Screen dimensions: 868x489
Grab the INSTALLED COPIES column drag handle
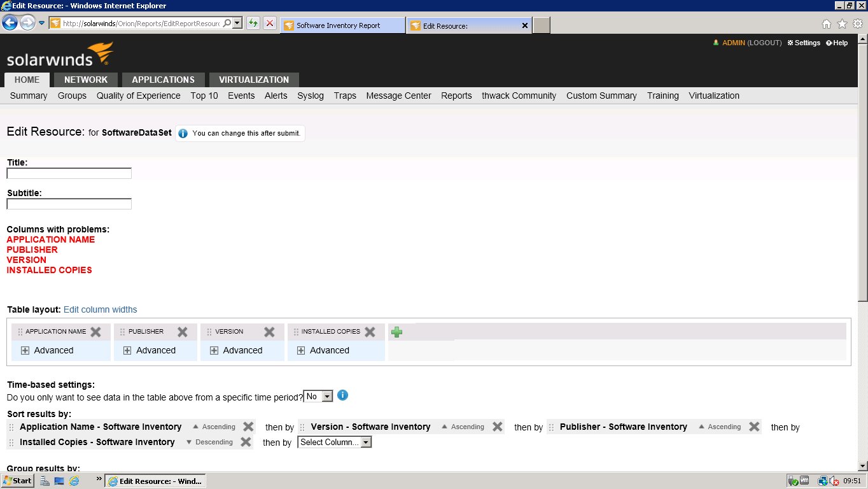click(x=296, y=332)
